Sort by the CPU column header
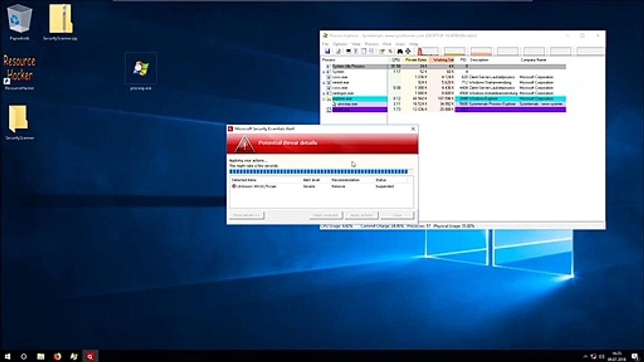 coord(396,60)
